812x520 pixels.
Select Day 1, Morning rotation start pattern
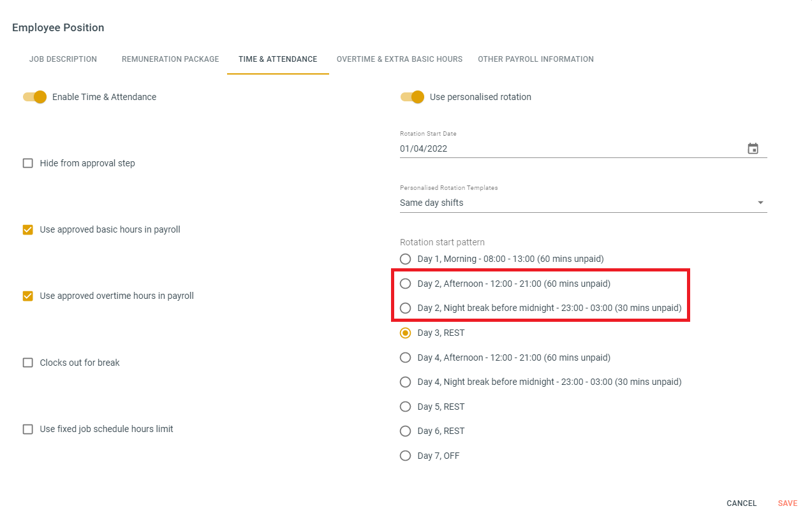(x=405, y=259)
